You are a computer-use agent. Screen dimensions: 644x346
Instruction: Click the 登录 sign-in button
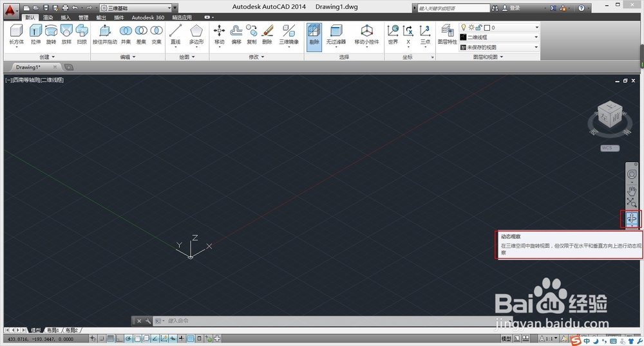pyautogui.click(x=511, y=8)
